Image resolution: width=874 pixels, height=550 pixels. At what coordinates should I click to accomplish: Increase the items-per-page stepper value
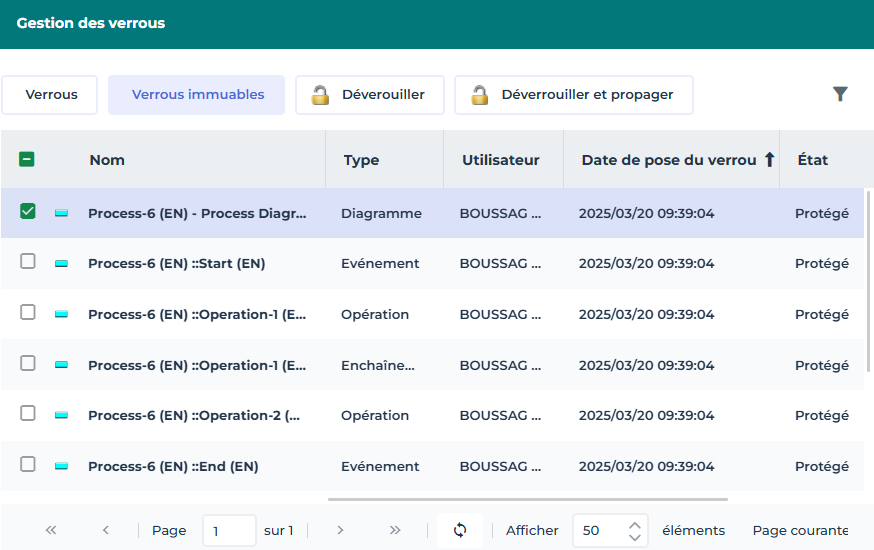[634, 524]
